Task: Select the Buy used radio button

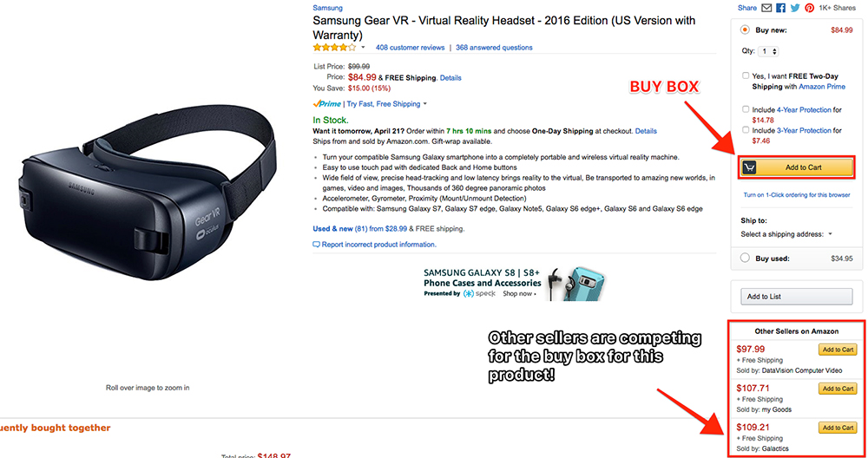Action: point(745,258)
